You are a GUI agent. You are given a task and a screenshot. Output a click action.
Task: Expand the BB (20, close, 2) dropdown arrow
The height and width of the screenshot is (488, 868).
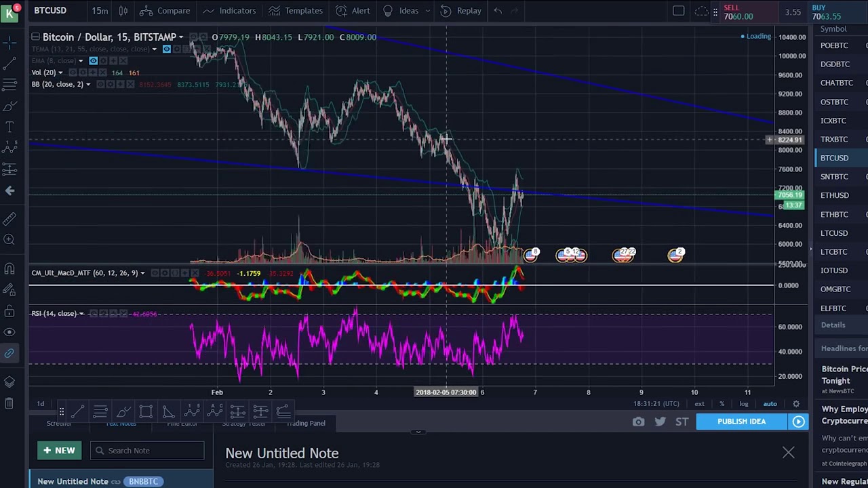[88, 84]
